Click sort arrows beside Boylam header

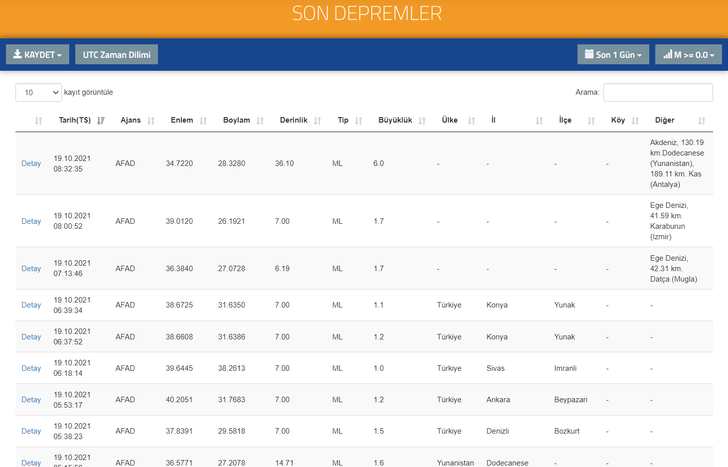260,121
